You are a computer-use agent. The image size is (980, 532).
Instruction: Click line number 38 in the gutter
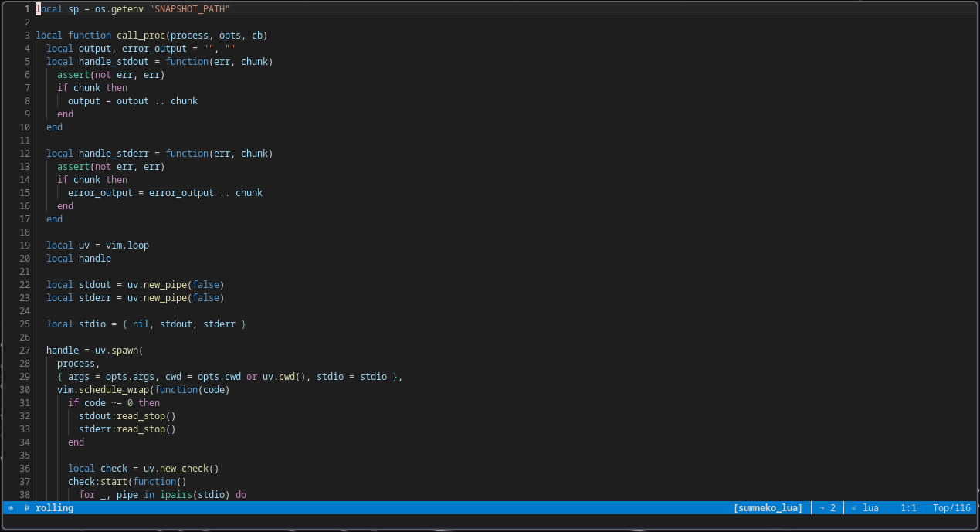click(25, 495)
